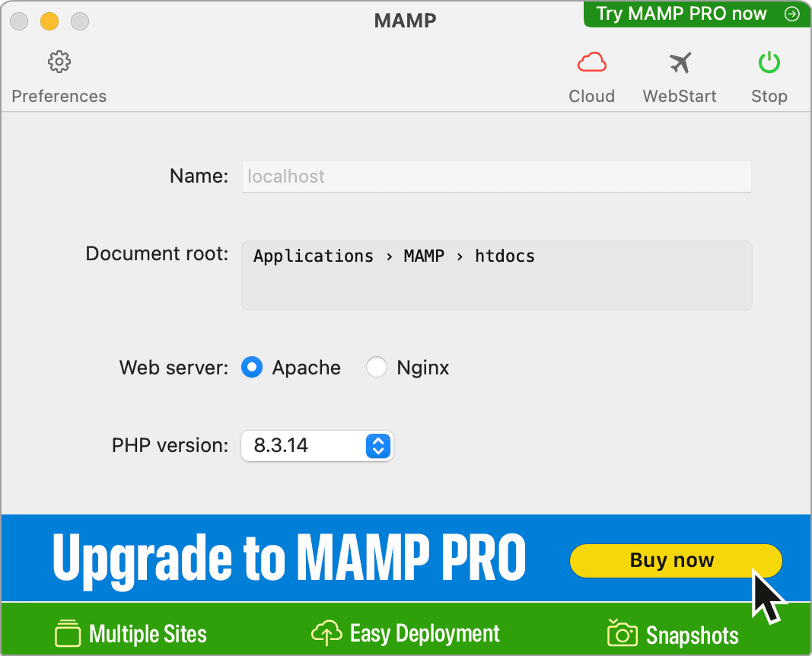Click the Stop label text
Viewport: 812px width, 656px height.
pos(769,97)
